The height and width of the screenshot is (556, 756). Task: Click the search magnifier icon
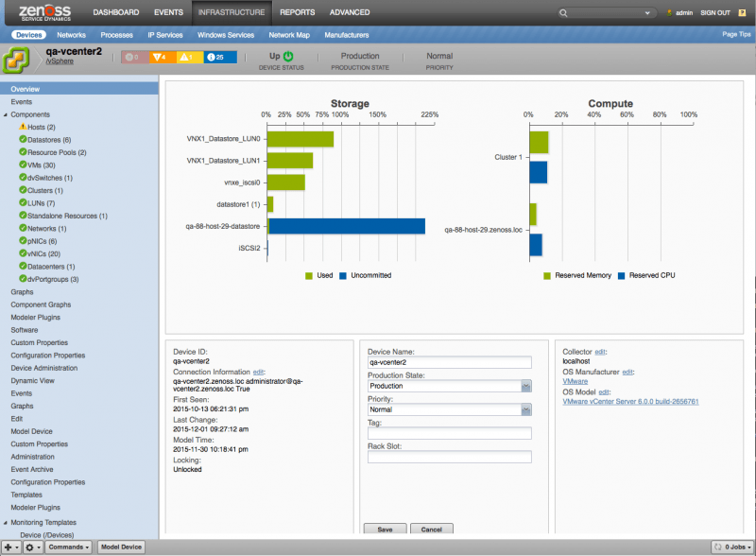click(564, 13)
